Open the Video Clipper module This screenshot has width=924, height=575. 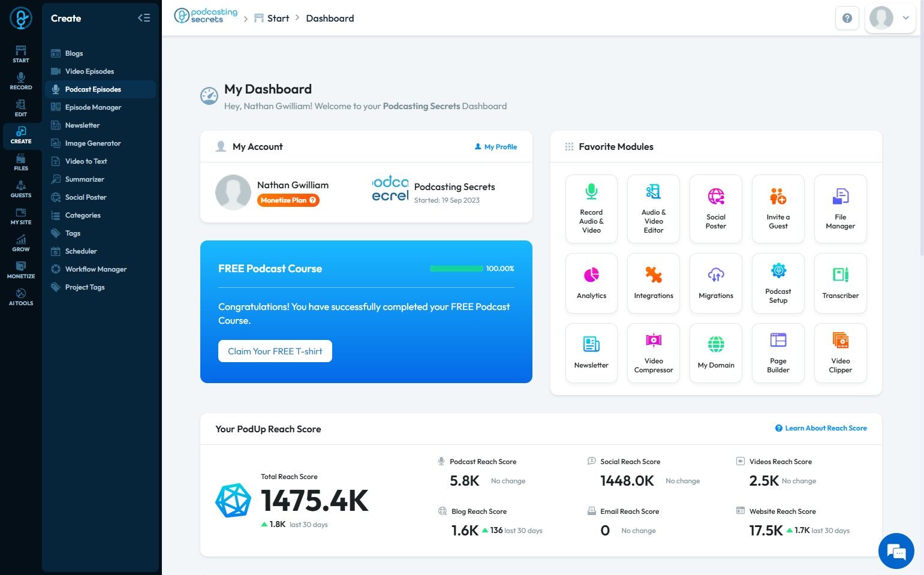coord(841,353)
